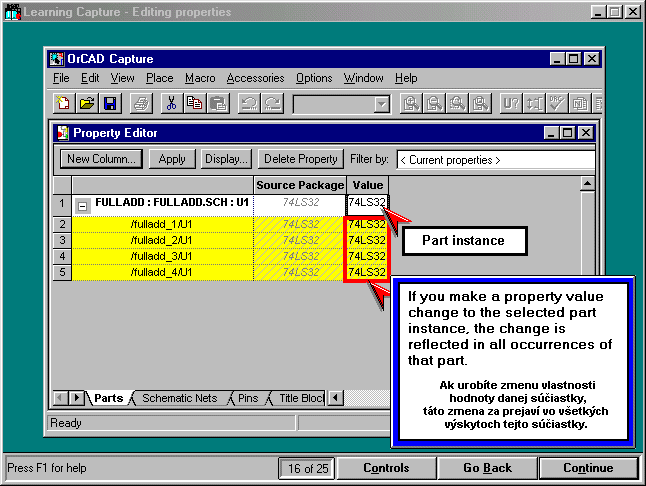Image resolution: width=646 pixels, height=486 pixels.
Task: Click the Save diskette toolbar icon
Action: [110, 103]
